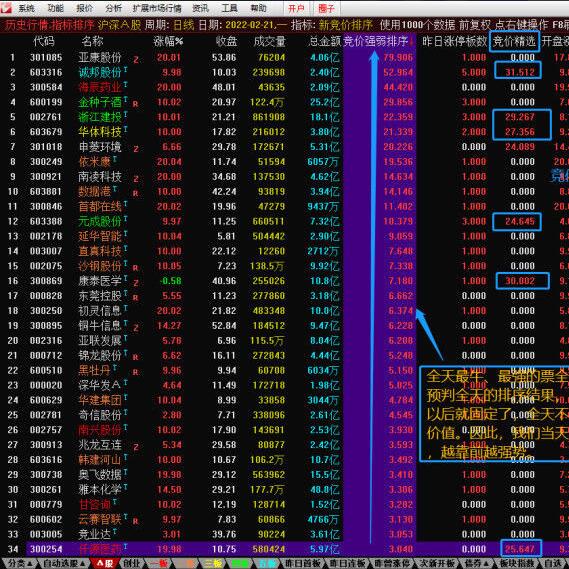
Task: Click the Z marker beside 亚康股份
Action: tap(136, 60)
